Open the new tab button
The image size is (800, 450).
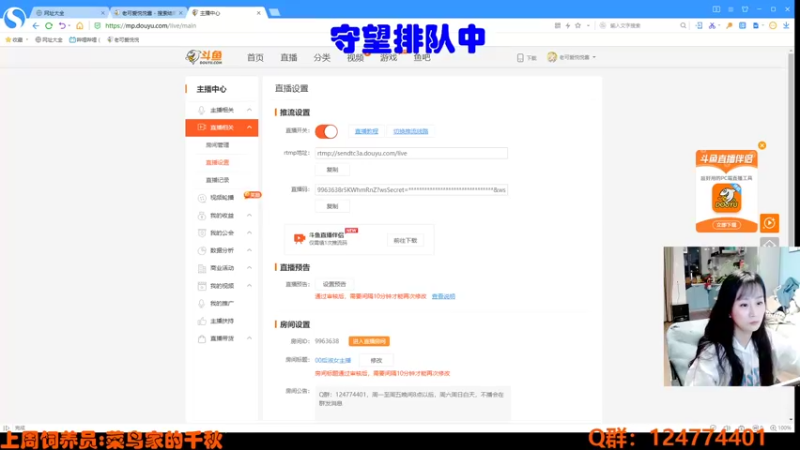(274, 13)
